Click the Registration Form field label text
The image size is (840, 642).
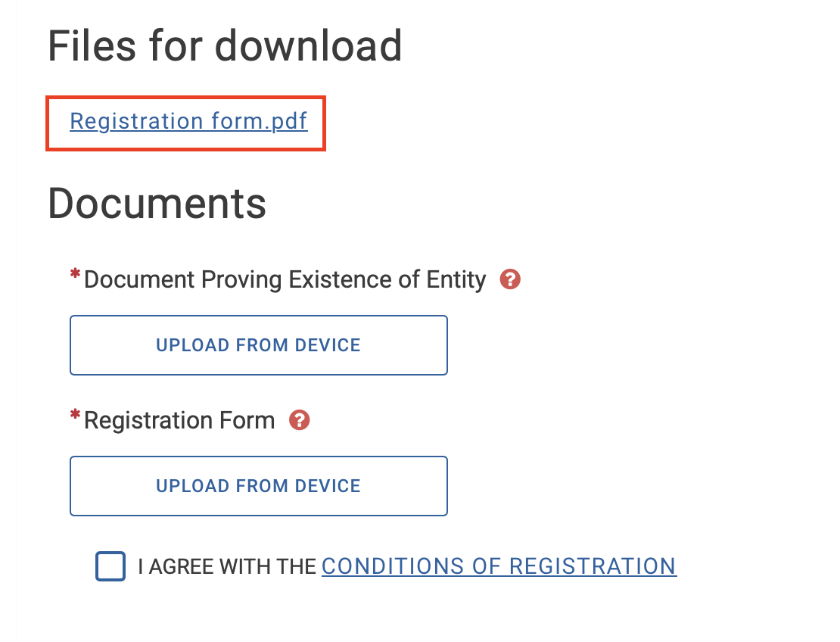pyautogui.click(x=179, y=420)
